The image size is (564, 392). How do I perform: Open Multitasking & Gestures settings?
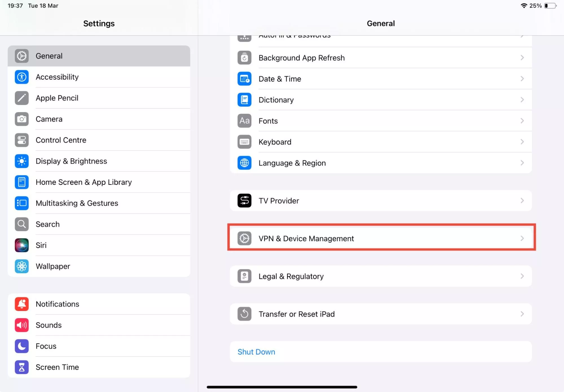[77, 203]
